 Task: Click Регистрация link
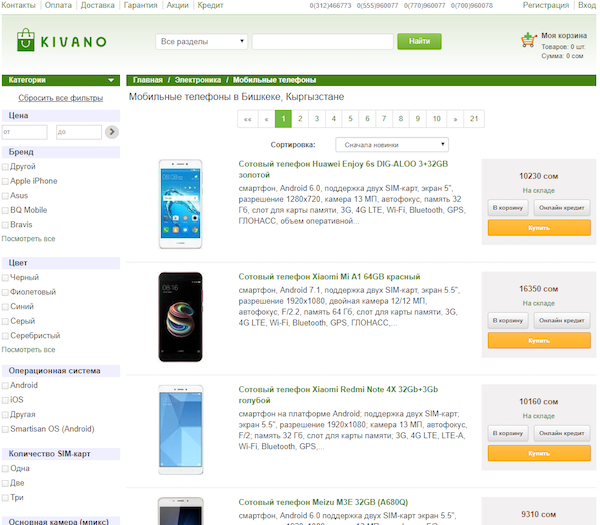coord(546,5)
